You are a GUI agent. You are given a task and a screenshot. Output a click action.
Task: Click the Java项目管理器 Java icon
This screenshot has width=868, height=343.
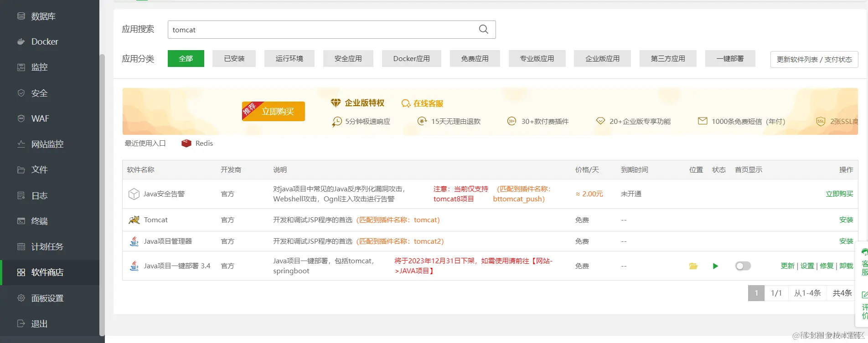134,241
